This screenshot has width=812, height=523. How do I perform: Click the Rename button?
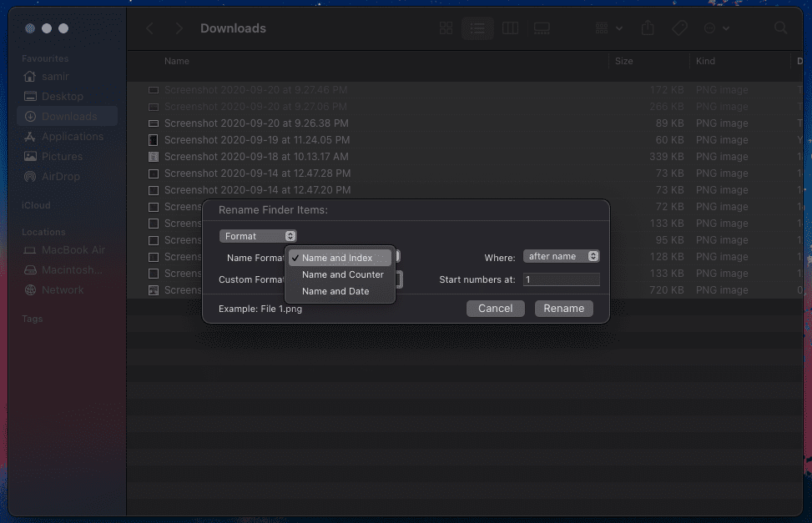pos(563,309)
